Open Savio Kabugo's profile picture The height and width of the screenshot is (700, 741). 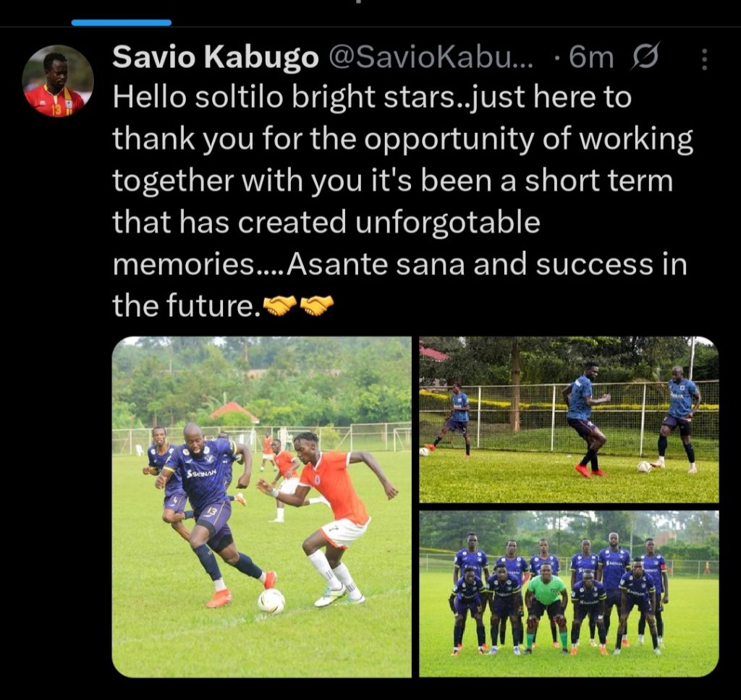[58, 81]
